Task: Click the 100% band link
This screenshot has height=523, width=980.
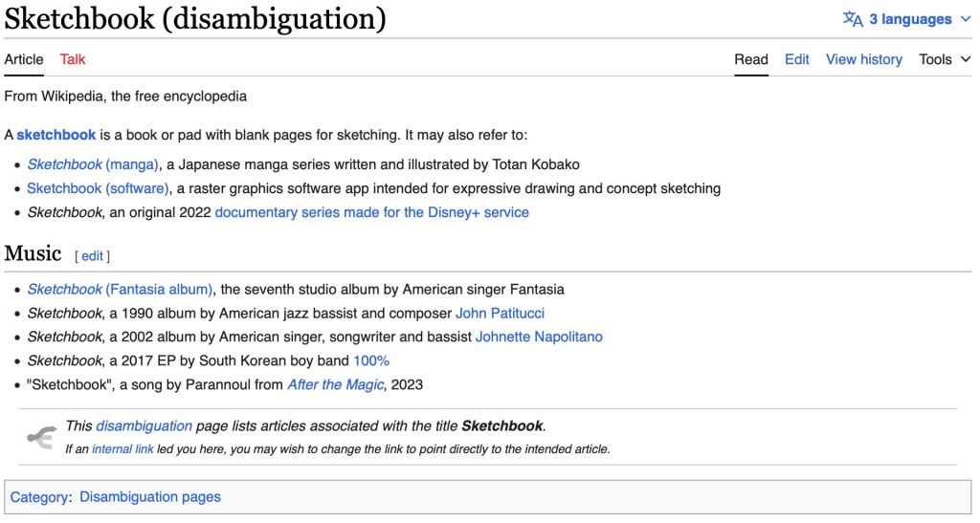Action: click(x=371, y=361)
